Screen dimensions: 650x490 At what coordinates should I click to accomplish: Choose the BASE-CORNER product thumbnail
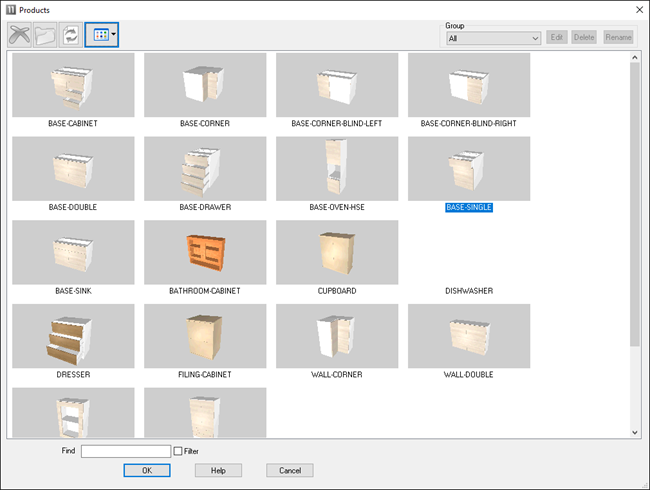coord(205,85)
